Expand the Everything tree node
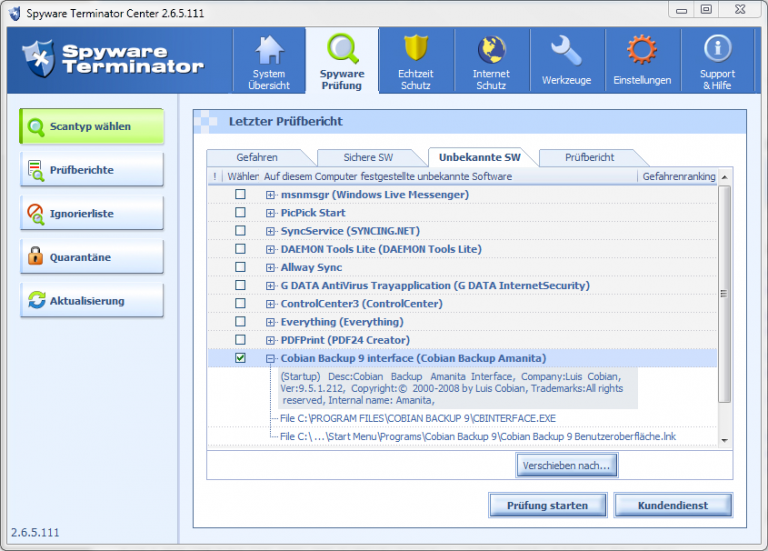 click(x=270, y=322)
